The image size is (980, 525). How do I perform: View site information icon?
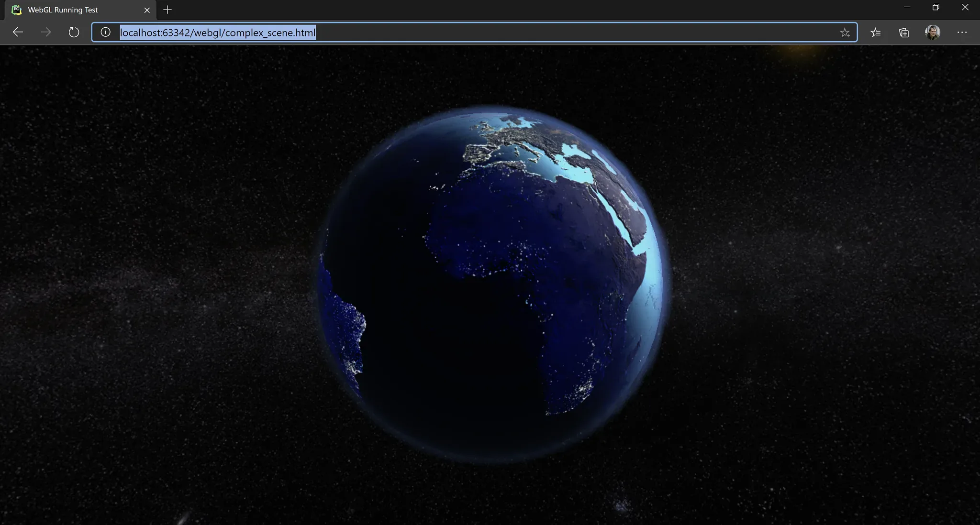tap(106, 33)
